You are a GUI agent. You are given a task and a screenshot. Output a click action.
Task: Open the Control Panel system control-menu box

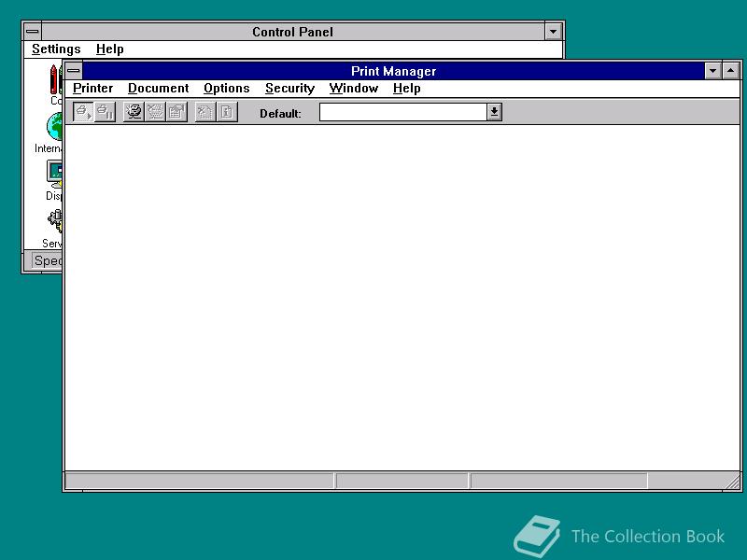coord(33,32)
